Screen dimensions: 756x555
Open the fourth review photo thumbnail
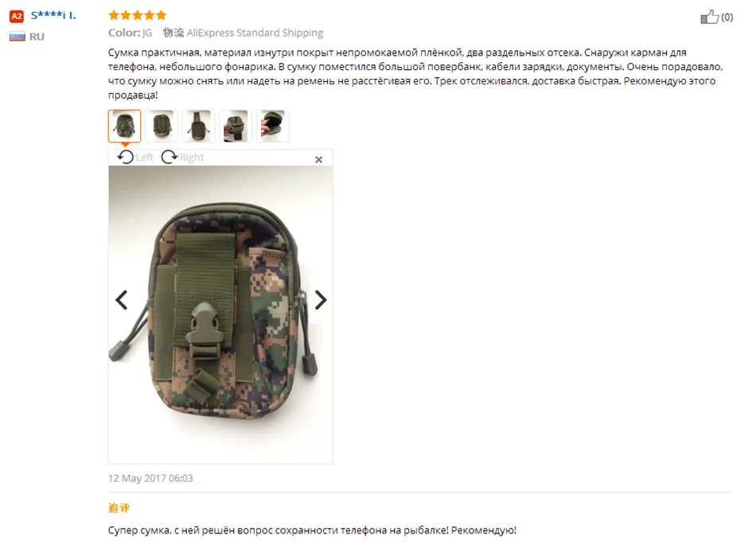point(236,126)
